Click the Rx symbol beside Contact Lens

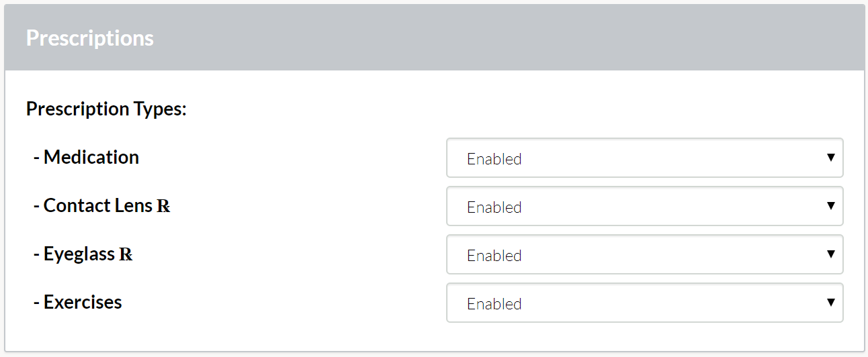163,207
